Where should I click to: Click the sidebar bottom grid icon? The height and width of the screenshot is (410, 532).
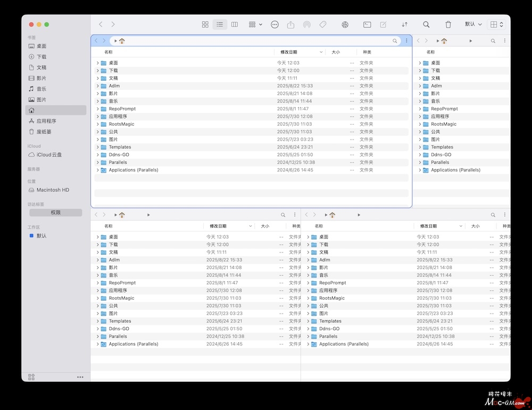pos(31,377)
